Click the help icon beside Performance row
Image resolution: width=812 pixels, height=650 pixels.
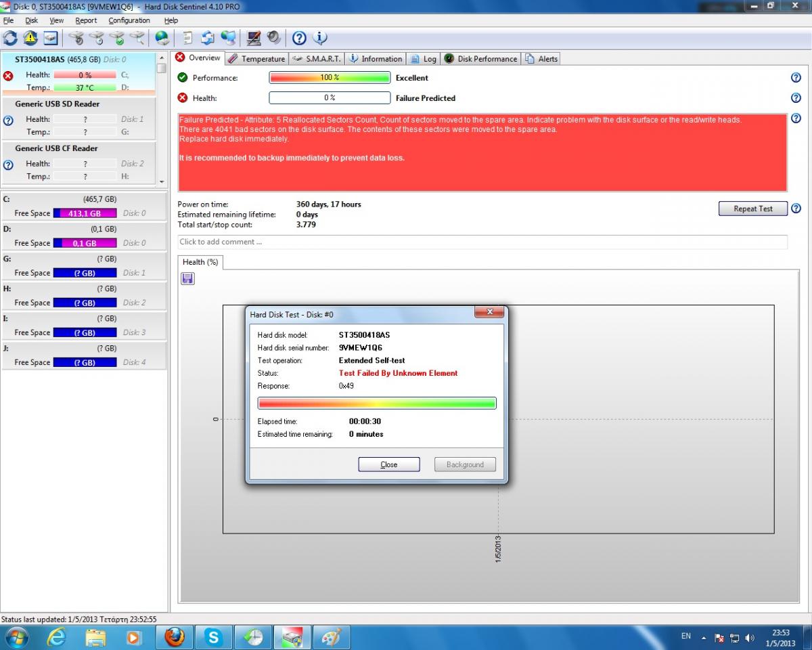coord(796,78)
